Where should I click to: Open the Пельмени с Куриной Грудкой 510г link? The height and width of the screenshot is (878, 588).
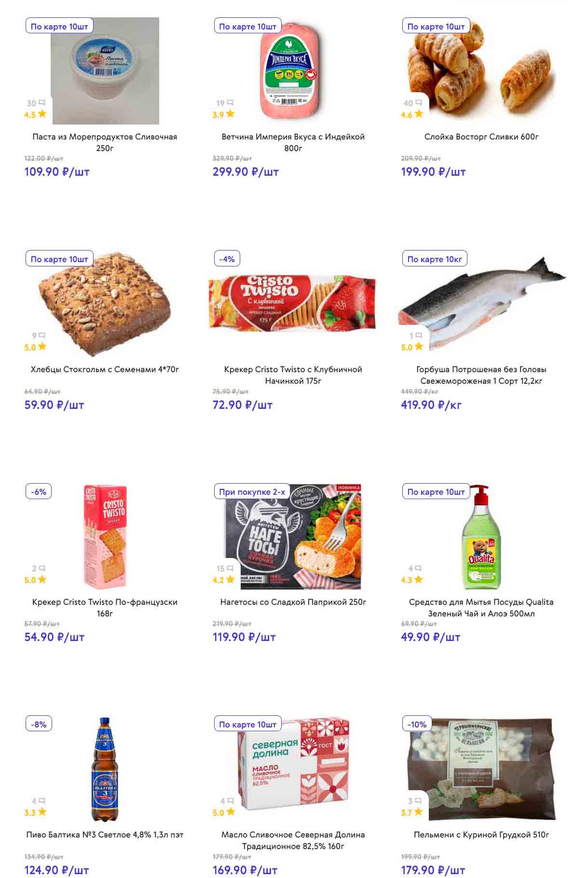pos(481,835)
